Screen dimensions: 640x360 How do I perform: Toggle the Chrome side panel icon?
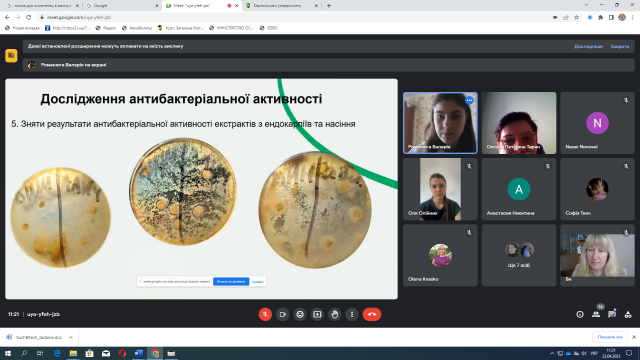(x=611, y=17)
